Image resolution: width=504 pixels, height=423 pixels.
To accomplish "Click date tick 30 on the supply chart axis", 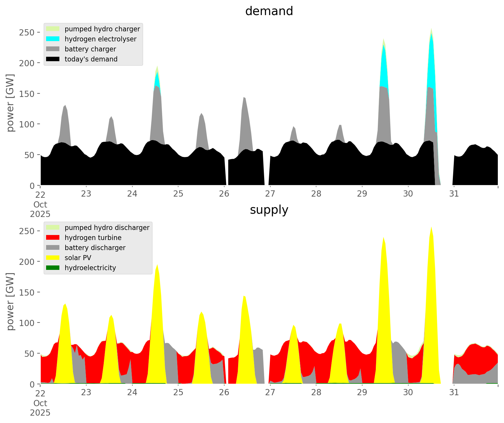I will pos(408,393).
